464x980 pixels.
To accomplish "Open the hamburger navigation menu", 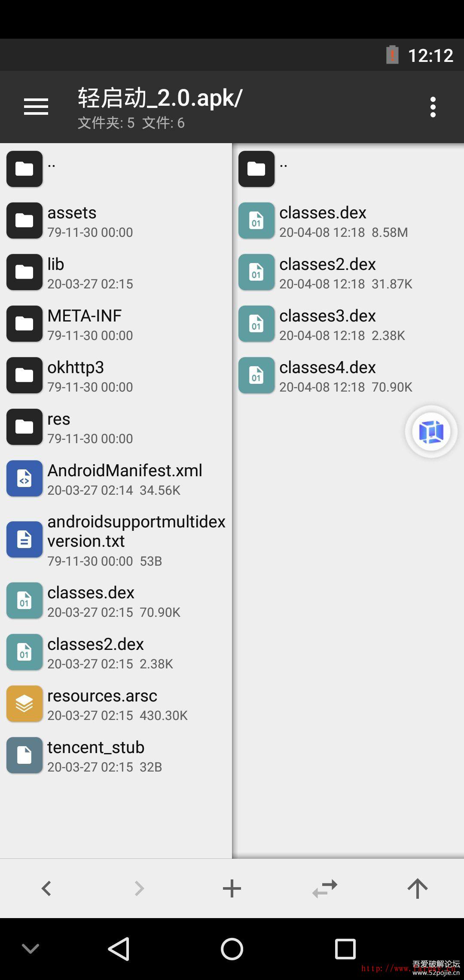I will pos(36,107).
